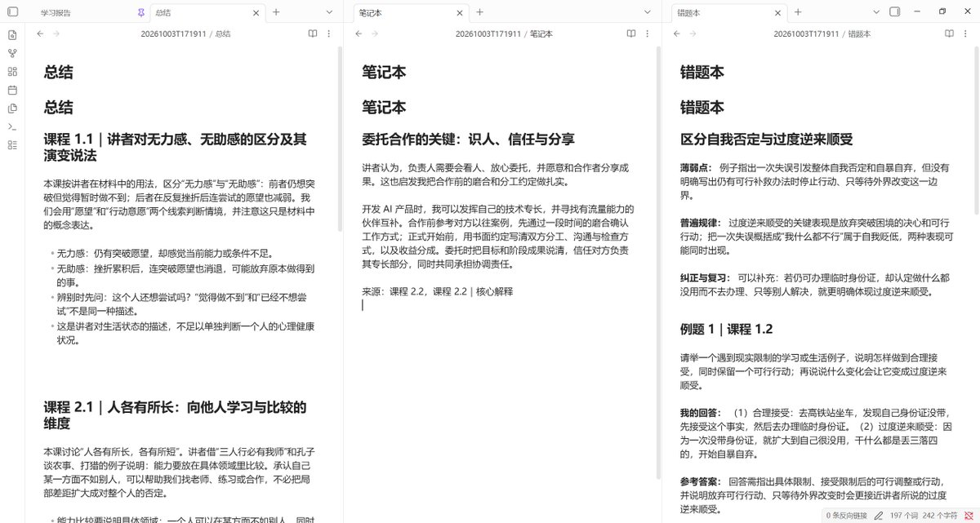Screen dimensions: 980x523
Task: Switch 错题本 pane to reading view
Action: 950,33
